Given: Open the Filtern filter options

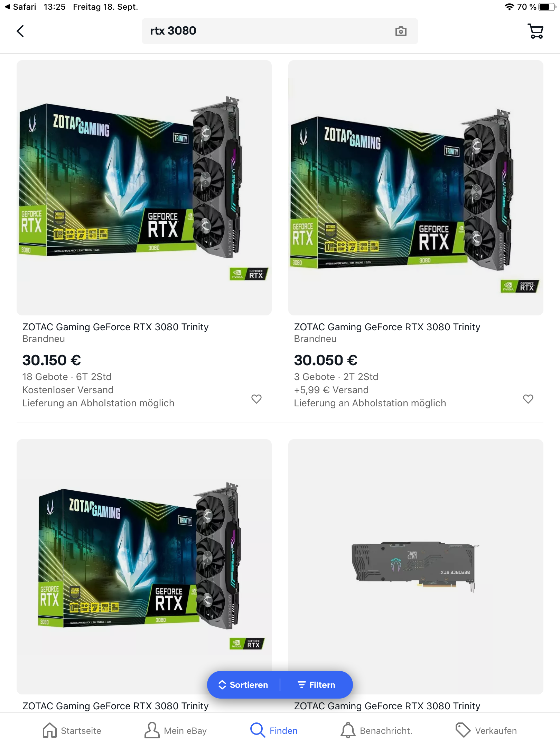Looking at the screenshot, I should (316, 685).
